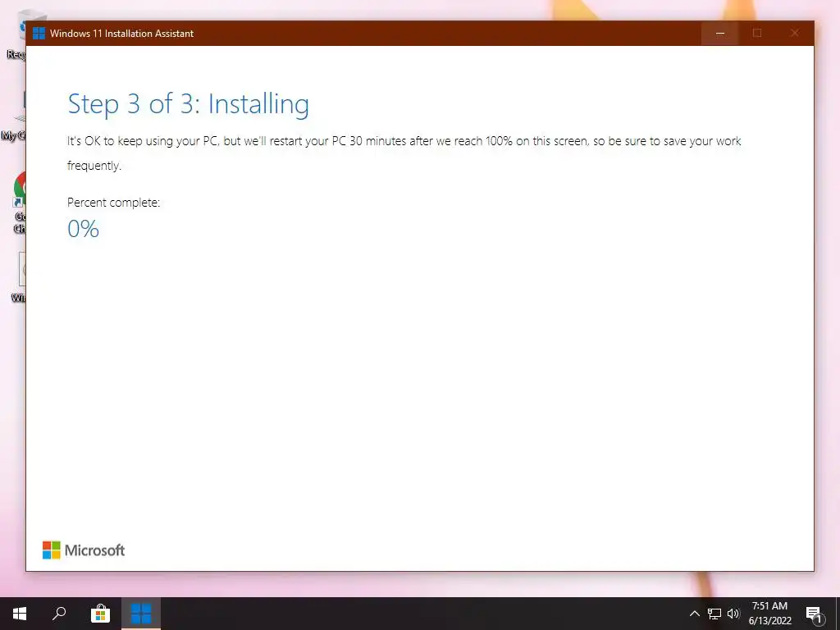Open clock showing 7:51 AM
The image size is (840, 630).
click(769, 614)
